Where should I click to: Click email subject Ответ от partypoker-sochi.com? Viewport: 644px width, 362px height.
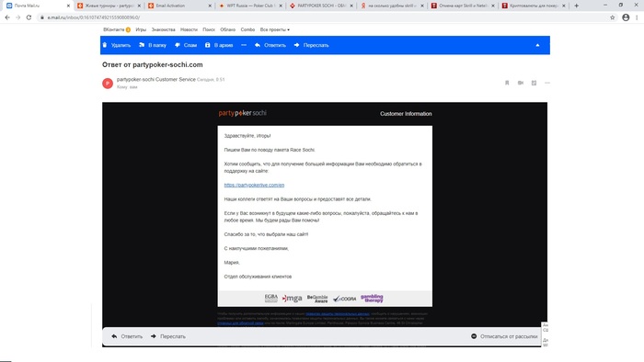(x=153, y=65)
